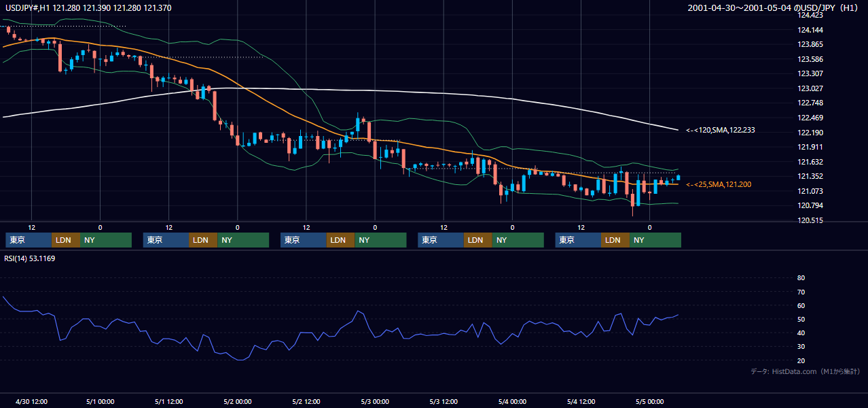Click price axis value 120.515

810,220
